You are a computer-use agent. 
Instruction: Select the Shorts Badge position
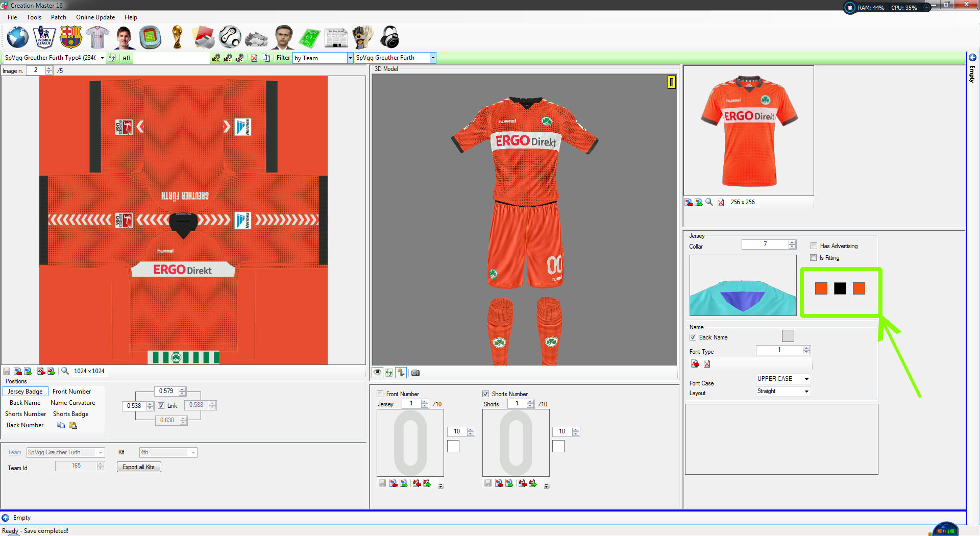71,414
